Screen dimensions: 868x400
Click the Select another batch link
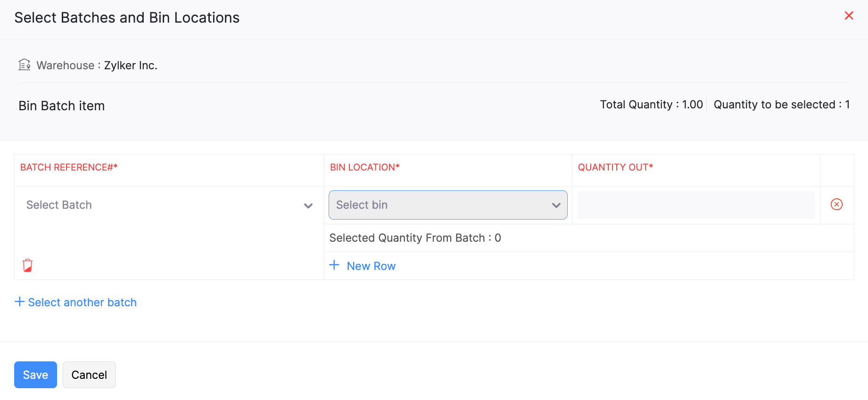(x=82, y=302)
